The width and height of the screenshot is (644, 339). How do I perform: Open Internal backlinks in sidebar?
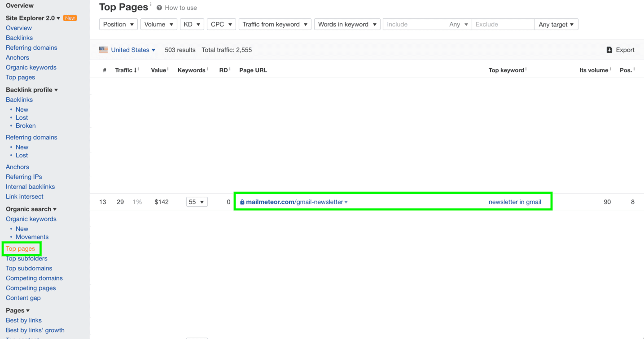pos(30,187)
